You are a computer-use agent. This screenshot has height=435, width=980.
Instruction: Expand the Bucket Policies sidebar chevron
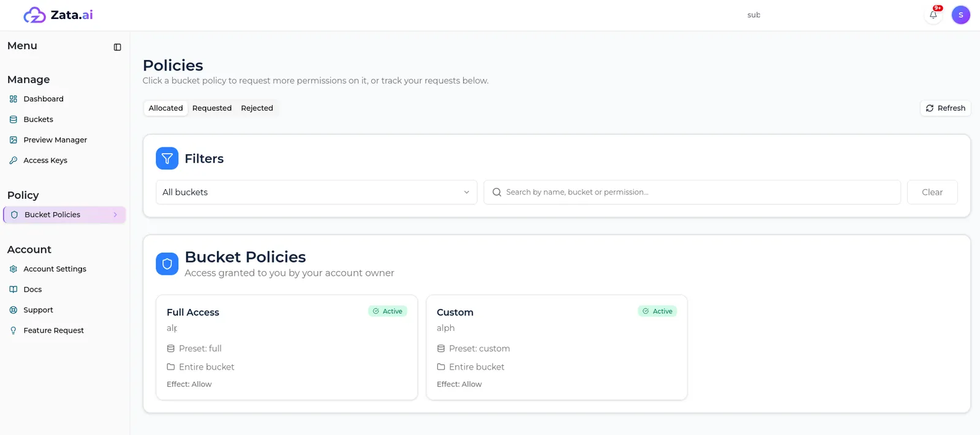point(115,215)
